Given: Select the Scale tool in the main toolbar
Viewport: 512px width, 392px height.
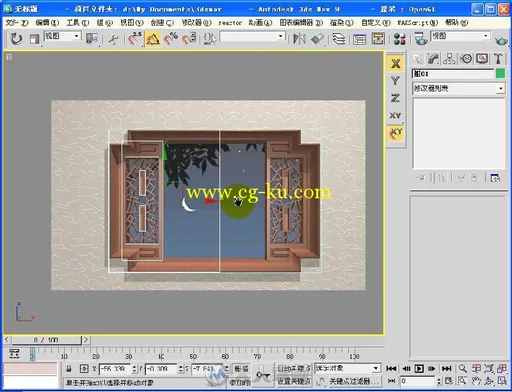Looking at the screenshot, I should [34, 39].
